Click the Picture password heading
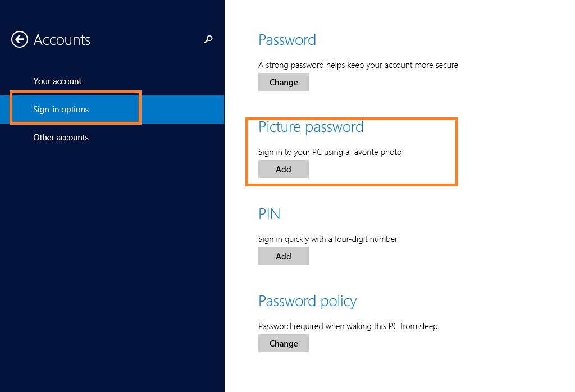 311,127
